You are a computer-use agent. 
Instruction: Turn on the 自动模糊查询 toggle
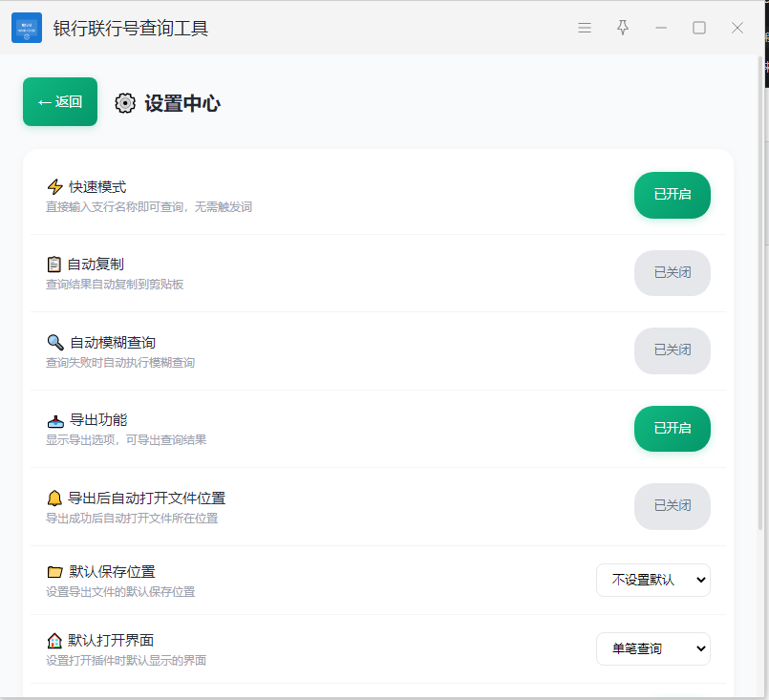[672, 350]
